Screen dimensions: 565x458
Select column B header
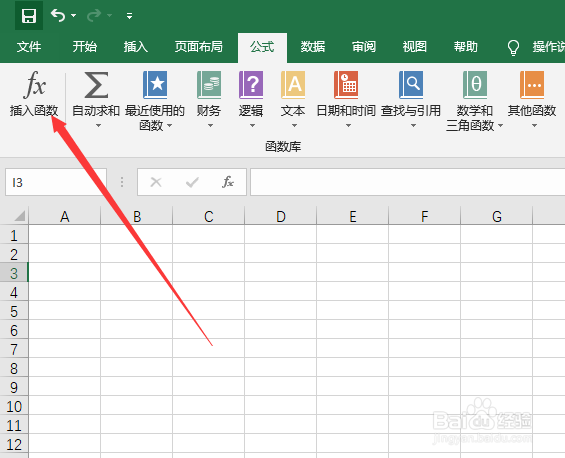[x=137, y=216]
